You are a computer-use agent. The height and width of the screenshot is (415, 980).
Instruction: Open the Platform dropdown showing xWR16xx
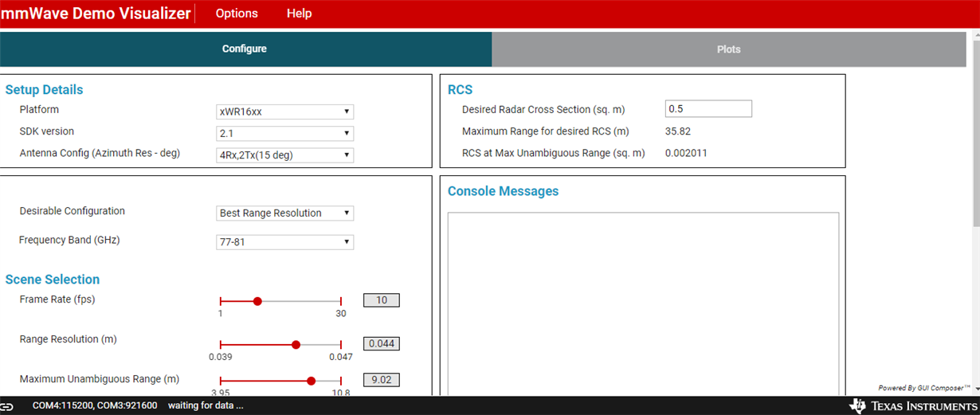(285, 112)
